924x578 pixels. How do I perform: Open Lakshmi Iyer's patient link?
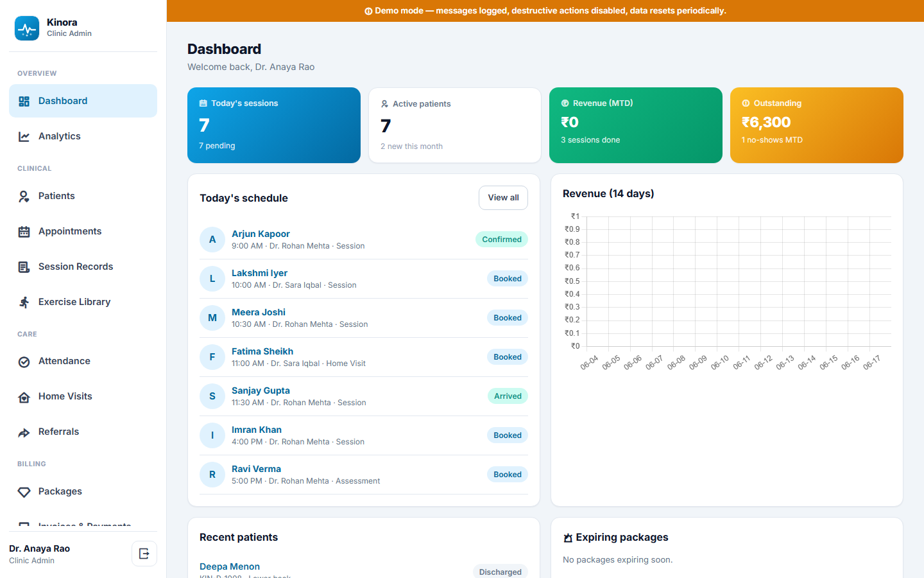[259, 273]
